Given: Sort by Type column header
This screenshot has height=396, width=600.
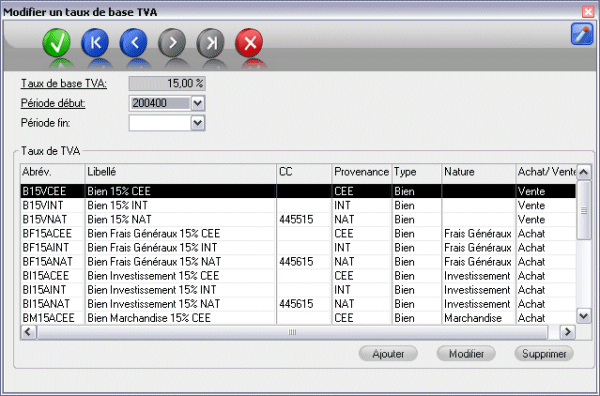Looking at the screenshot, I should [417, 172].
